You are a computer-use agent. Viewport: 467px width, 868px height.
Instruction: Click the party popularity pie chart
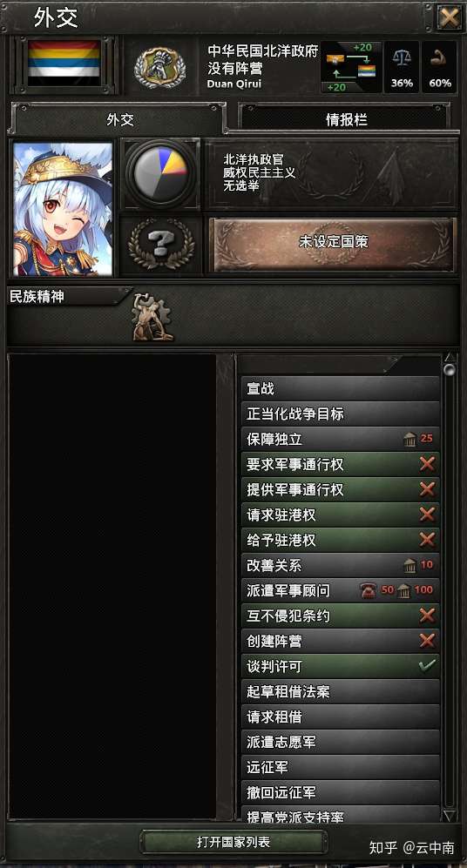(x=160, y=173)
